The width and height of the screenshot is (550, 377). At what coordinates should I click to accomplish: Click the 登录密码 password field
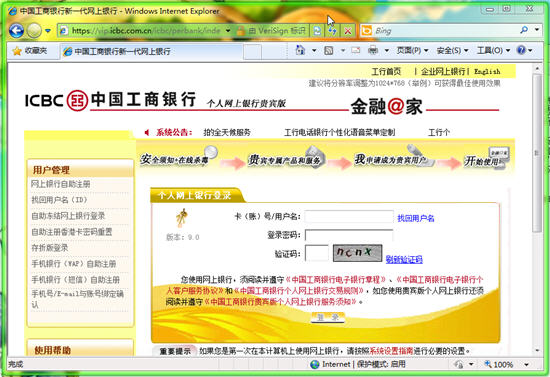click(349, 235)
